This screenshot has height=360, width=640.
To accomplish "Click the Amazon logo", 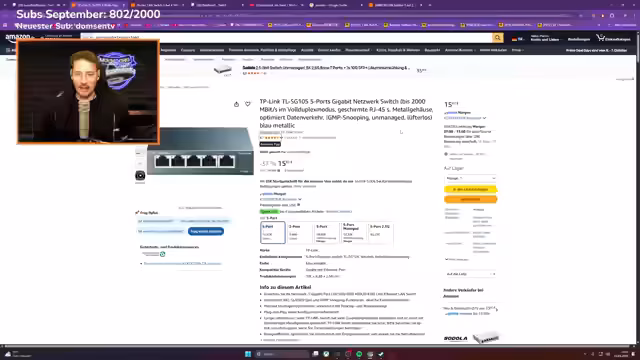I will 18,38.
